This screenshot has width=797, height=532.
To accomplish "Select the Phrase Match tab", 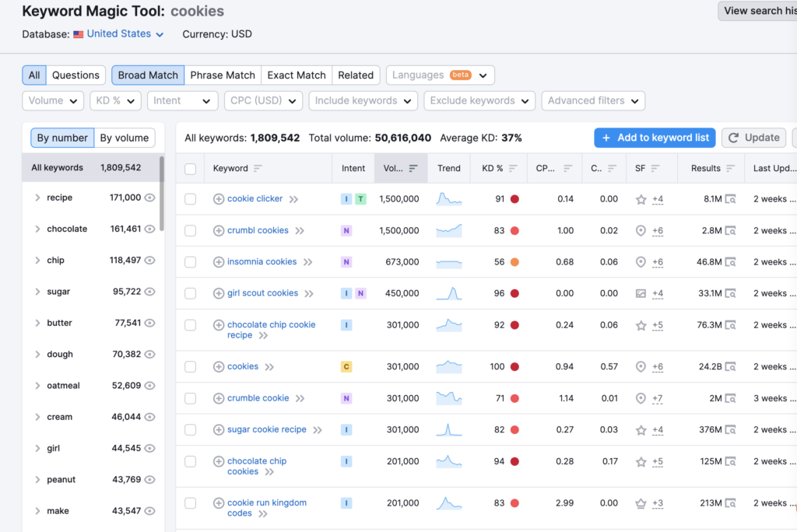I will coord(223,75).
